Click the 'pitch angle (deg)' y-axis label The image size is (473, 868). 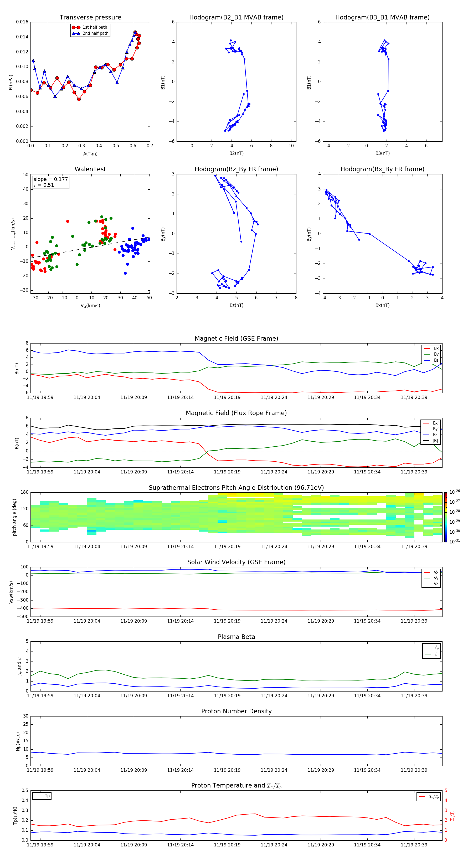pyautogui.click(x=14, y=517)
